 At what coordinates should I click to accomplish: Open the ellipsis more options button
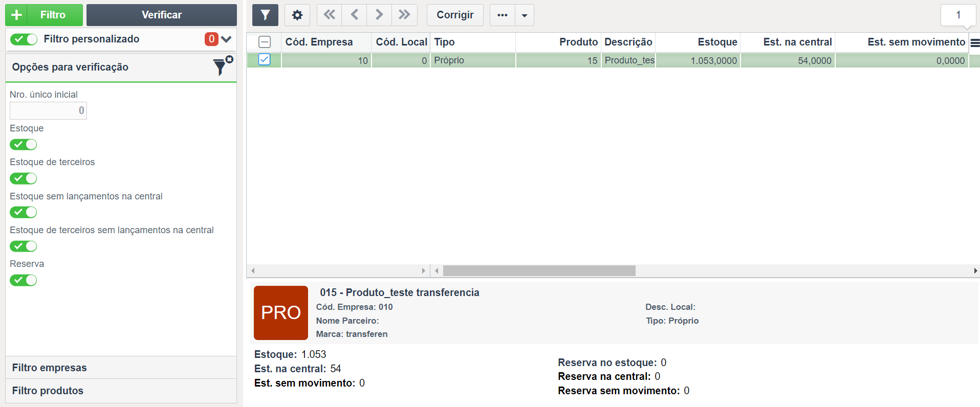tap(503, 15)
